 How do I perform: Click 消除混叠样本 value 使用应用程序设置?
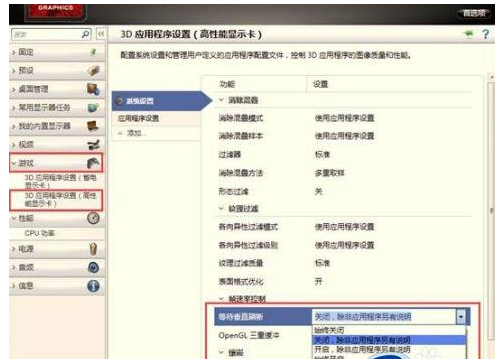(x=344, y=136)
